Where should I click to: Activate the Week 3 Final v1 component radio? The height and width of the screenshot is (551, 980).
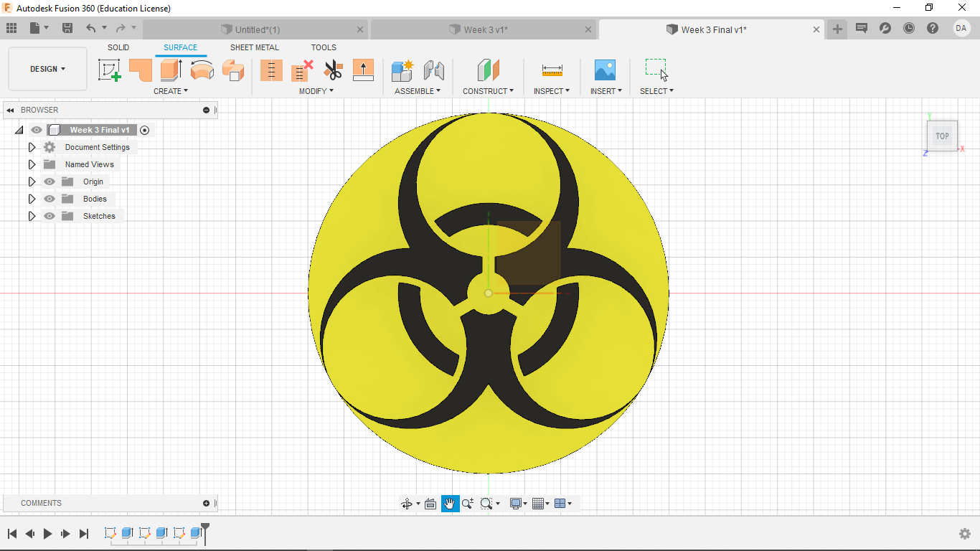[145, 130]
